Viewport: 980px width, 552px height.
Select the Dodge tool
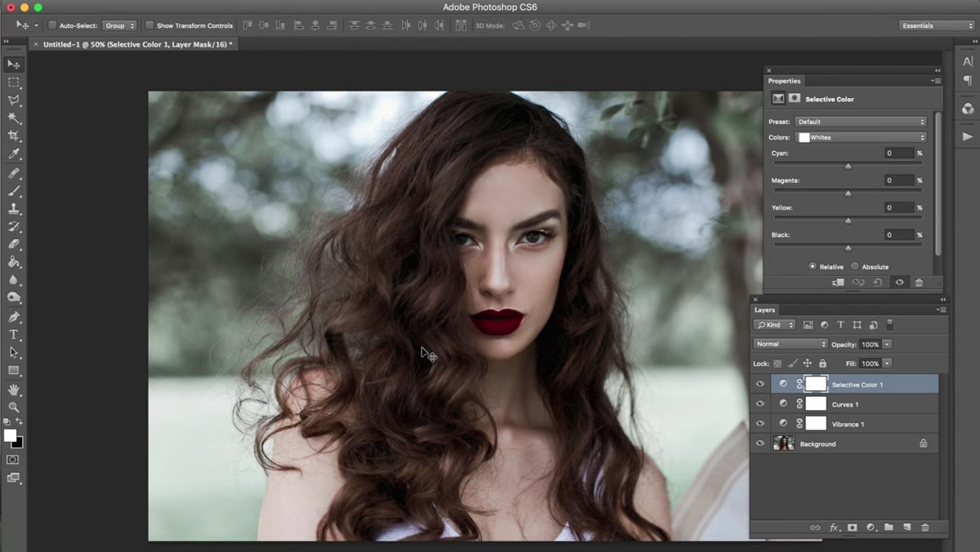(x=14, y=298)
